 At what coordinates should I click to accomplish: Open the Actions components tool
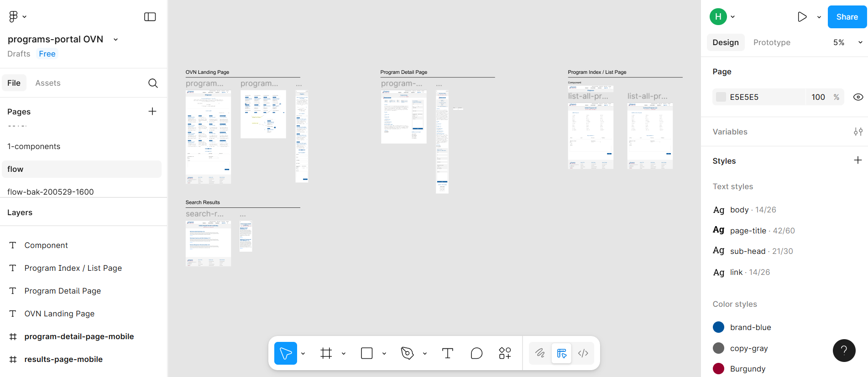pyautogui.click(x=505, y=353)
